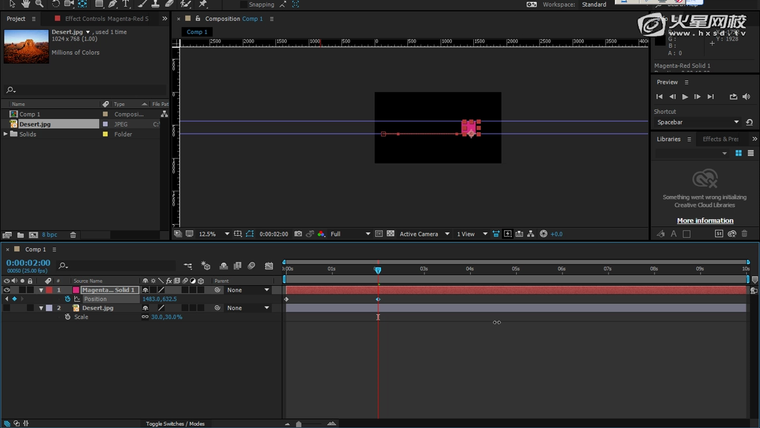Image resolution: width=760 pixels, height=428 pixels.
Task: Delete selected item with trash icon
Action: tap(72, 234)
